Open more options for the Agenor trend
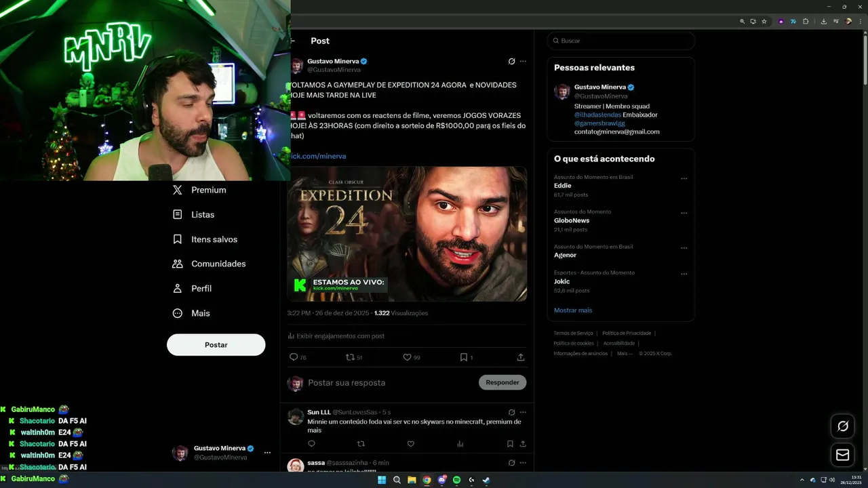 click(x=684, y=248)
